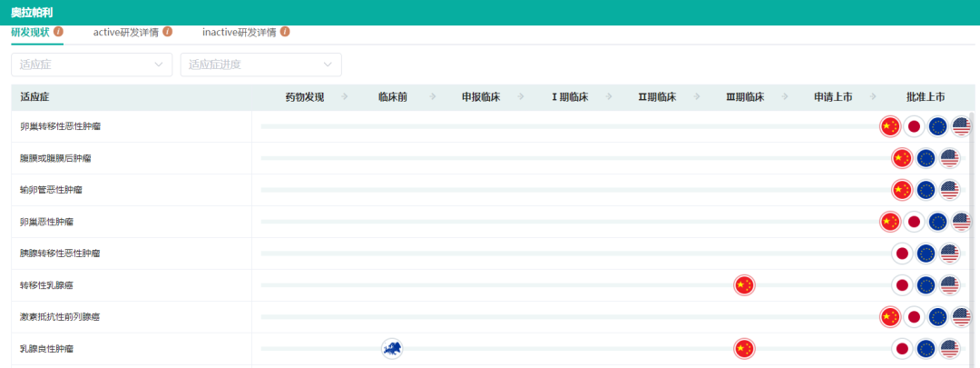This screenshot has height=368, width=980.
Task: Open the 适应症 dropdown
Action: coord(92,65)
